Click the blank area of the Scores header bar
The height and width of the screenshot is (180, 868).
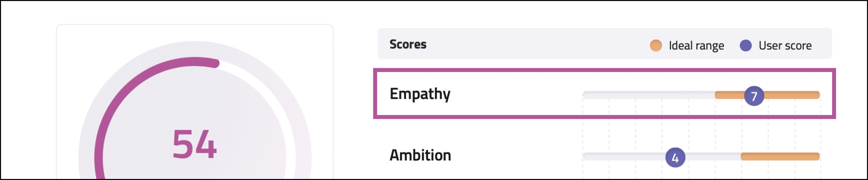536,44
